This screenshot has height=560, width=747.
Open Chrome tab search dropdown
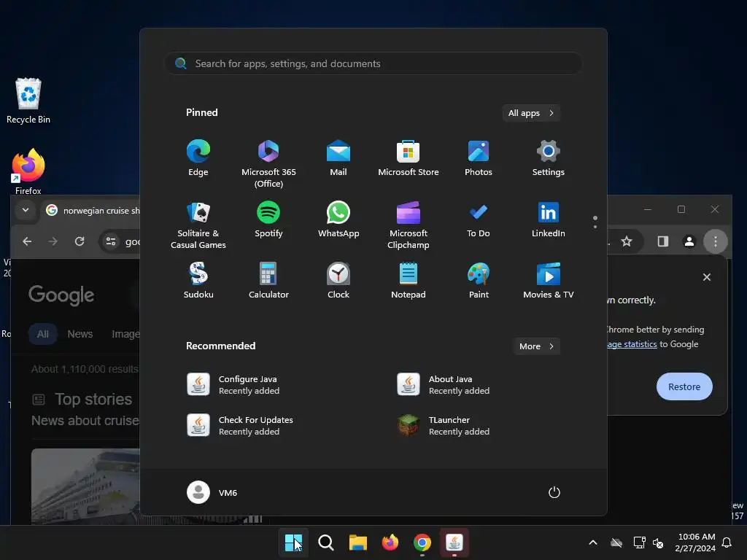pos(26,210)
